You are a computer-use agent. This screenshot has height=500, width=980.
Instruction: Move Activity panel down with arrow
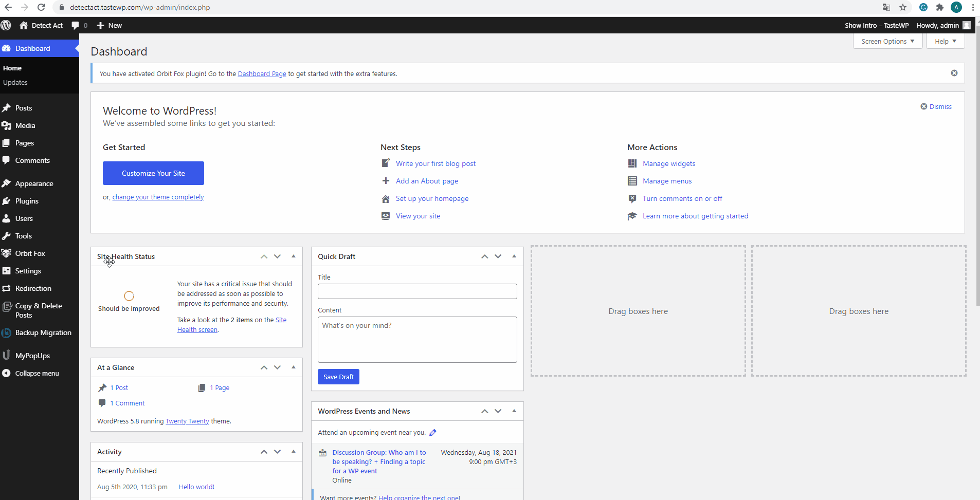pyautogui.click(x=278, y=452)
